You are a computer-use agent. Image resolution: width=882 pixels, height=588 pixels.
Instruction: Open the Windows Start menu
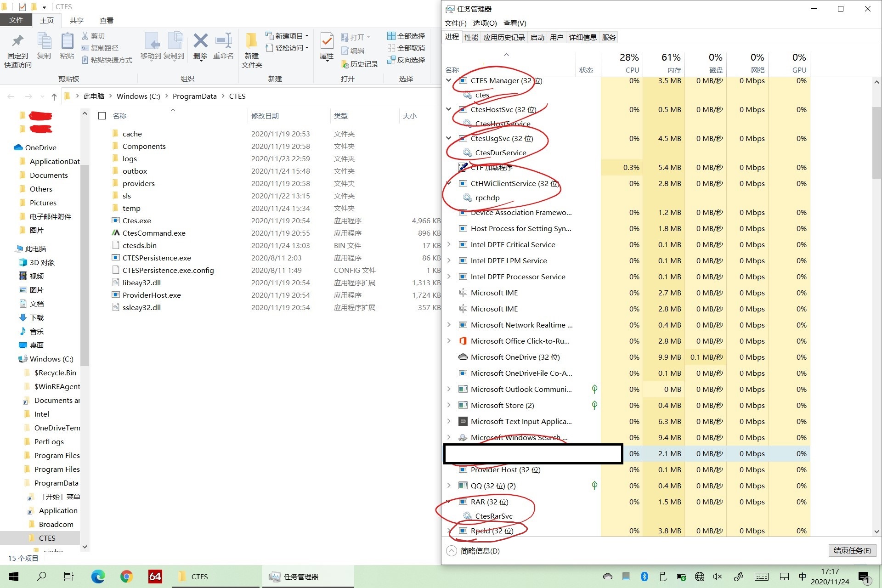coord(14,577)
